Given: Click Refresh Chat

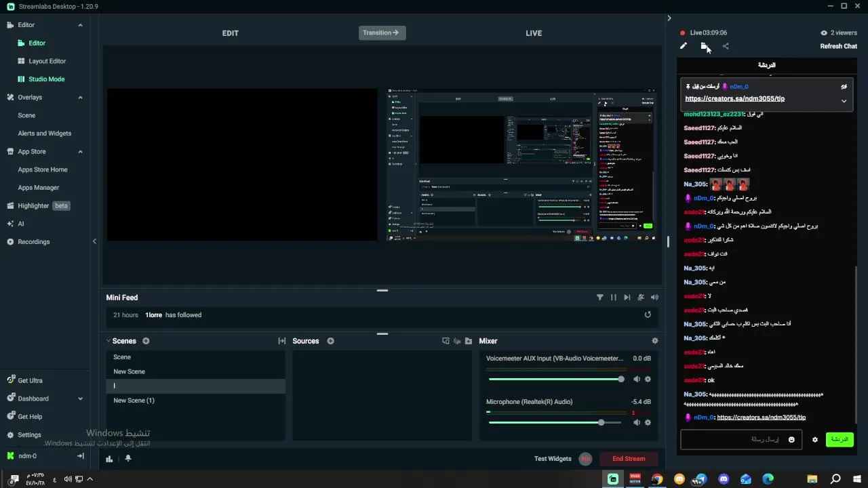Looking at the screenshot, I should (x=839, y=46).
